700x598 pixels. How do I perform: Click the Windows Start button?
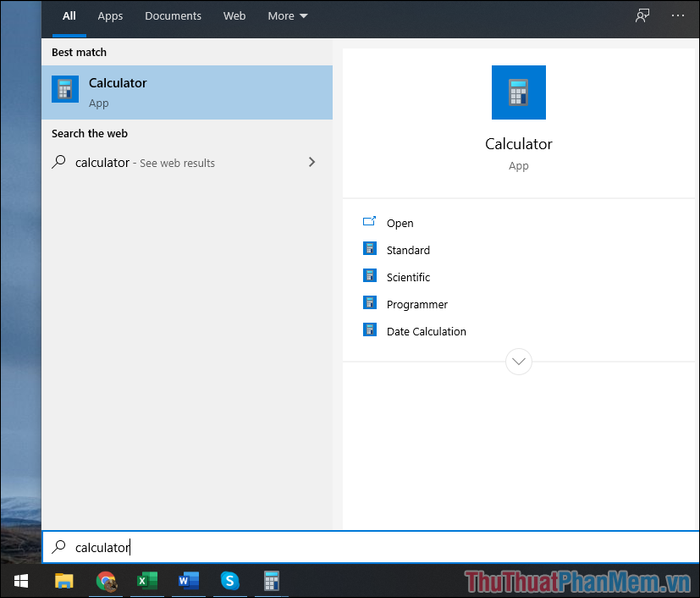click(21, 581)
